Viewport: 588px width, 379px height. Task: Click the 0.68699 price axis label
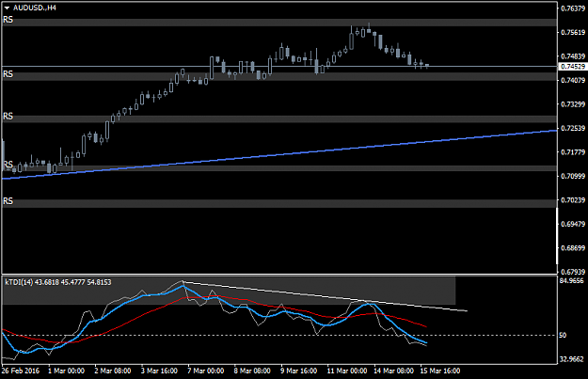point(573,248)
